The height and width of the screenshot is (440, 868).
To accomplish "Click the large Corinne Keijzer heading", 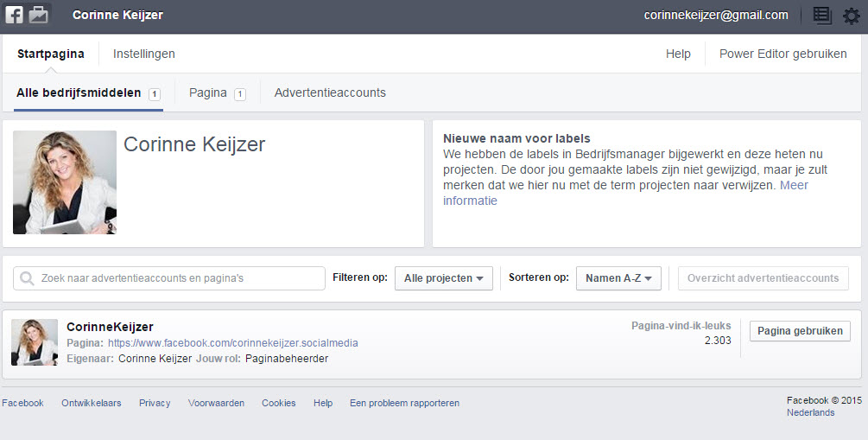I will 194,144.
